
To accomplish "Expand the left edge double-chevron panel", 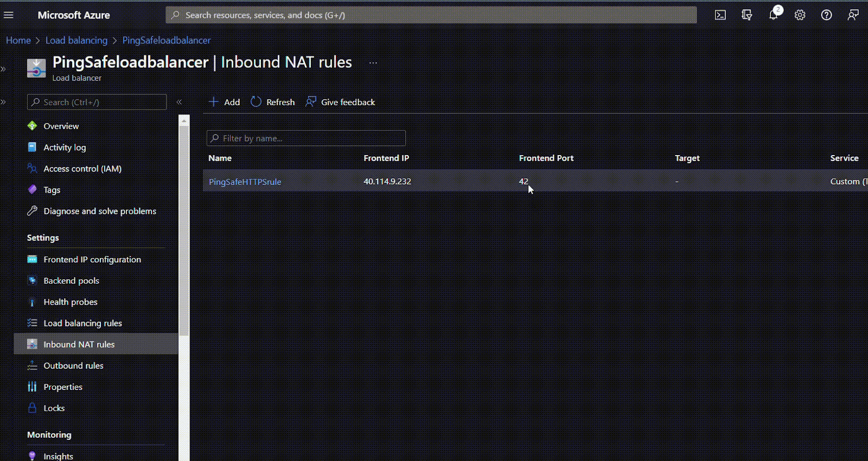I will tap(3, 69).
